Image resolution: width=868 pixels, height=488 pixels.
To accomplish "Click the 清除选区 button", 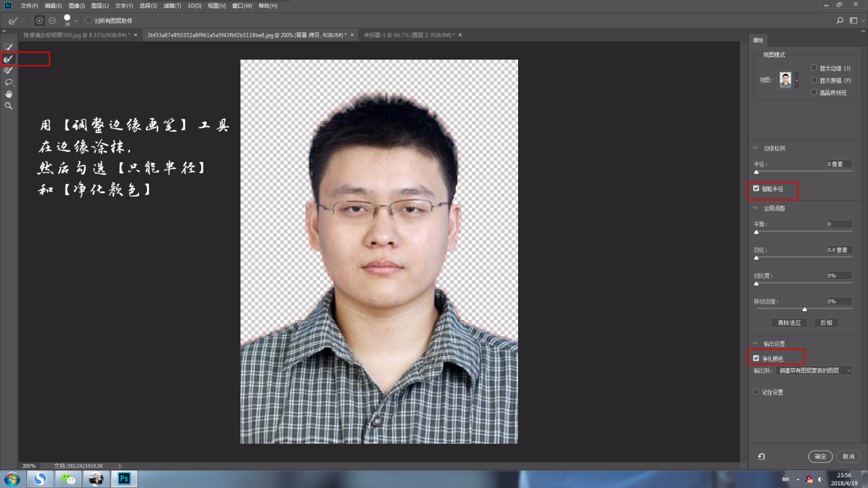I will (x=789, y=323).
